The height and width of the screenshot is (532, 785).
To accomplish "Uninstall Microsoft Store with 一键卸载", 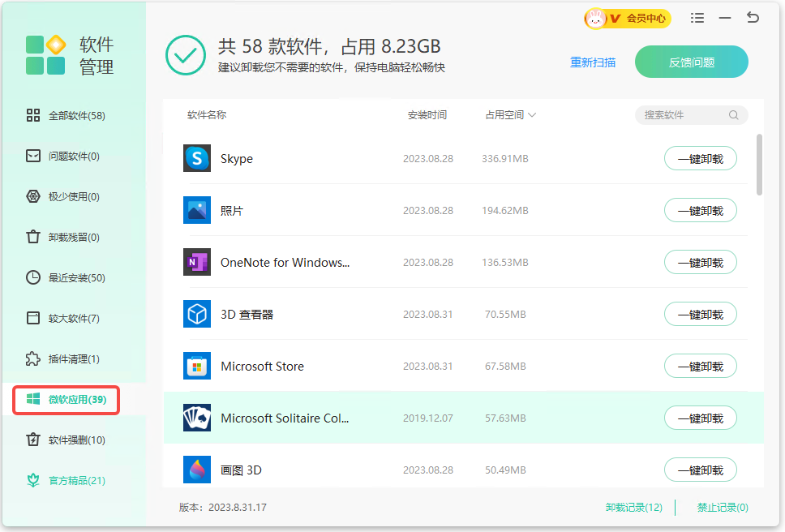I will click(x=701, y=367).
